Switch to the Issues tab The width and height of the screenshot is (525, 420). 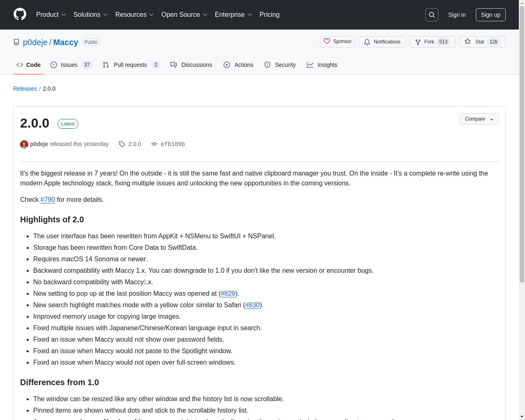pyautogui.click(x=71, y=65)
